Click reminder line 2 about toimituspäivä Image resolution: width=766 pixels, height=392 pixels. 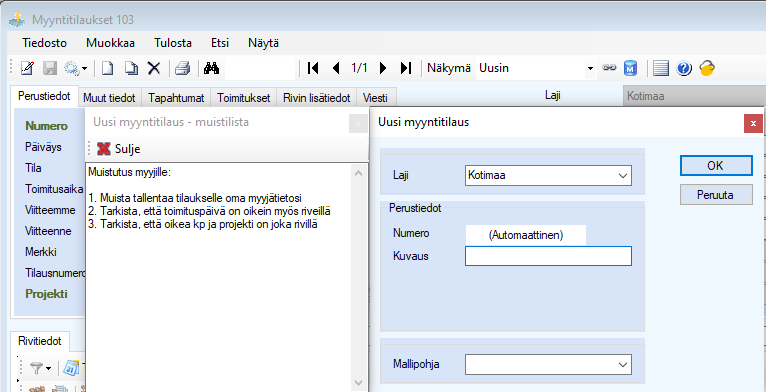(210, 211)
